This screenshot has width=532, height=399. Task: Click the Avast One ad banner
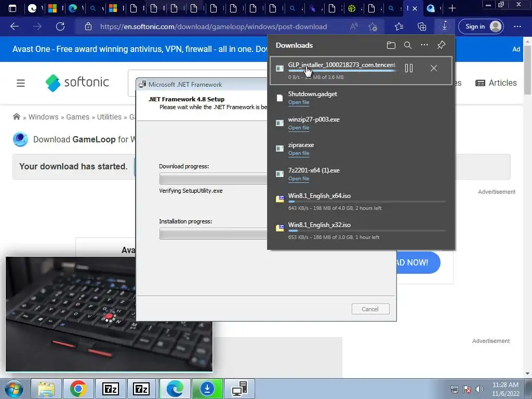(x=139, y=49)
